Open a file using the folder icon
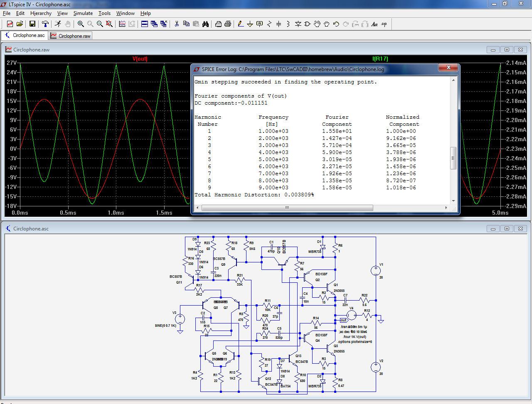The height and width of the screenshot is (404, 532). tap(20, 24)
